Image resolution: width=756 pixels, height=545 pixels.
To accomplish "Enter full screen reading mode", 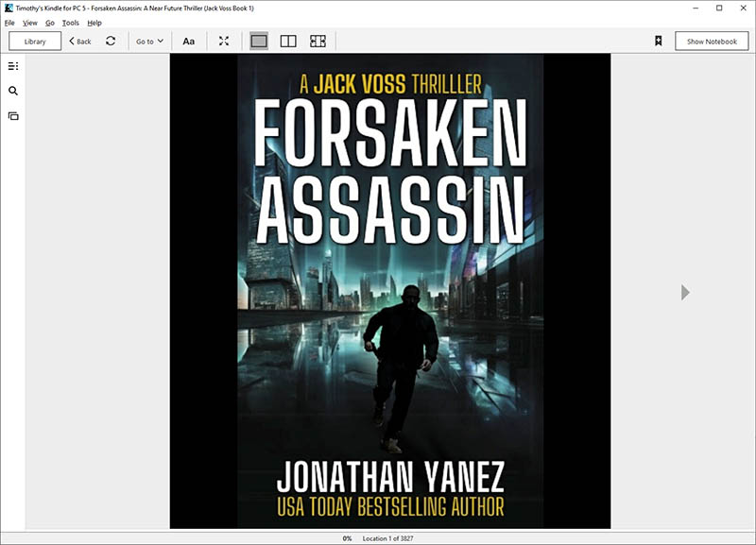I will [224, 42].
